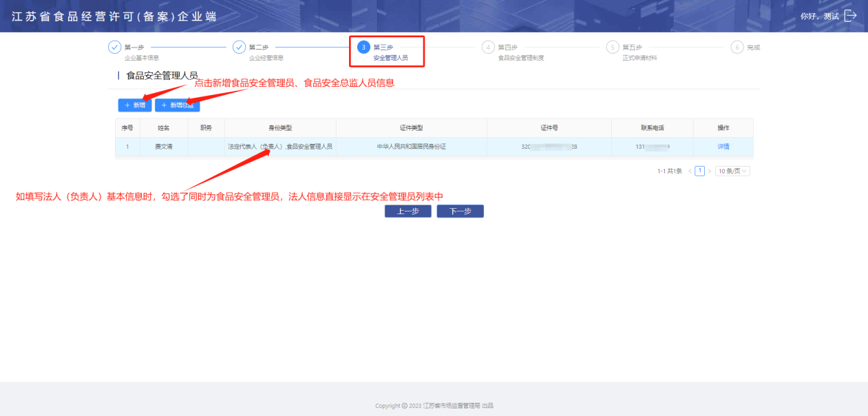
Task: Click the step 3 numbered circle
Action: [x=363, y=47]
